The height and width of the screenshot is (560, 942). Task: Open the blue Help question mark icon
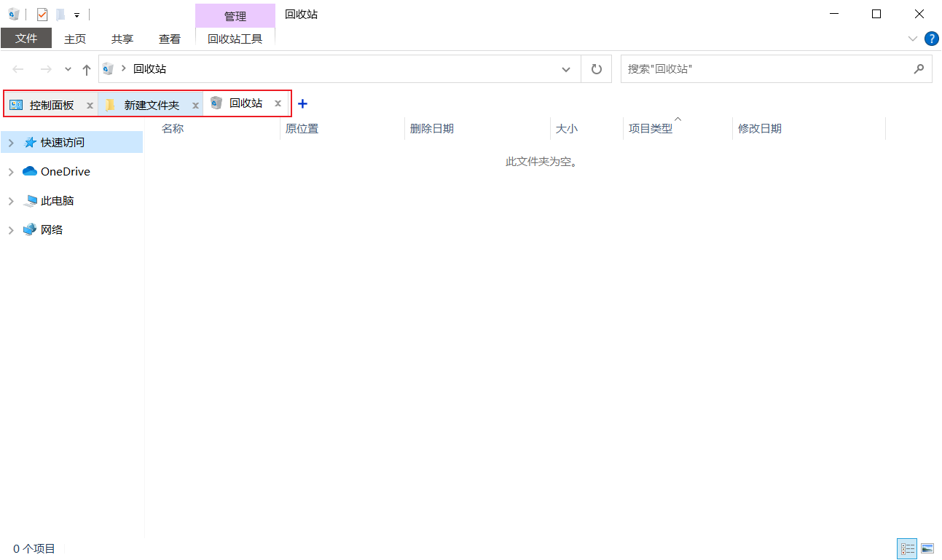point(931,39)
